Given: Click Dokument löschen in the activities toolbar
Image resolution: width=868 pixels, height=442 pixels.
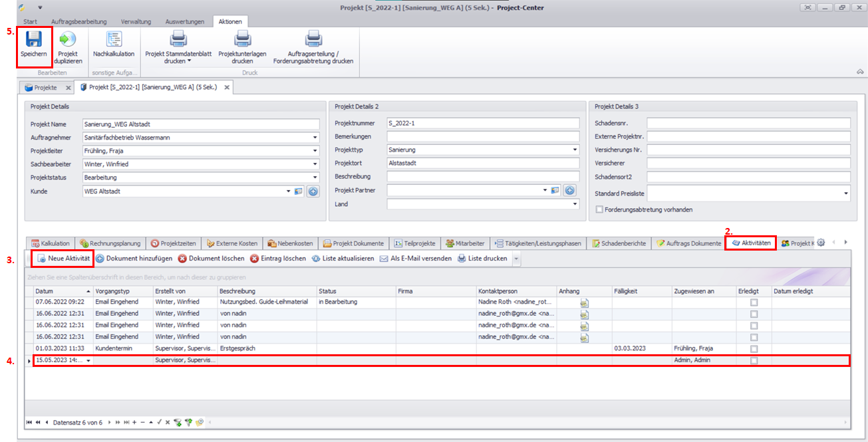Looking at the screenshot, I should click(211, 259).
